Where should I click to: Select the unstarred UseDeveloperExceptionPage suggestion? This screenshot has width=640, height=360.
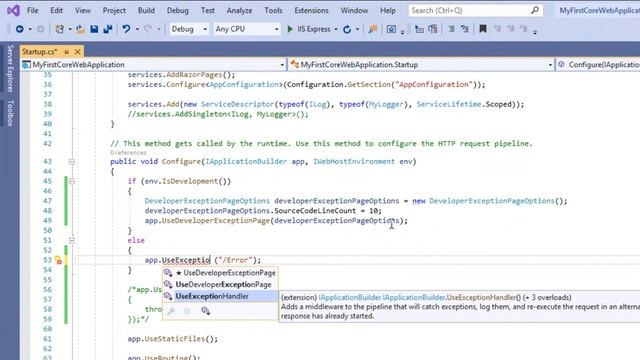pos(220,284)
